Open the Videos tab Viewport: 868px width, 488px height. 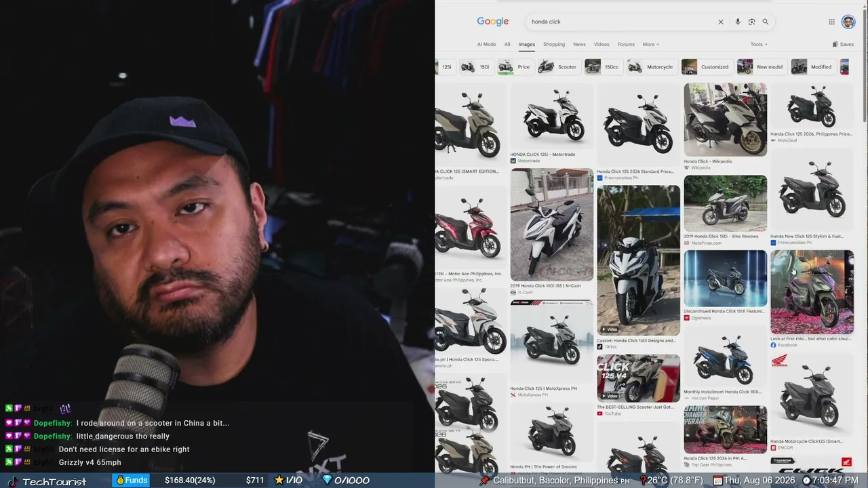pos(601,44)
